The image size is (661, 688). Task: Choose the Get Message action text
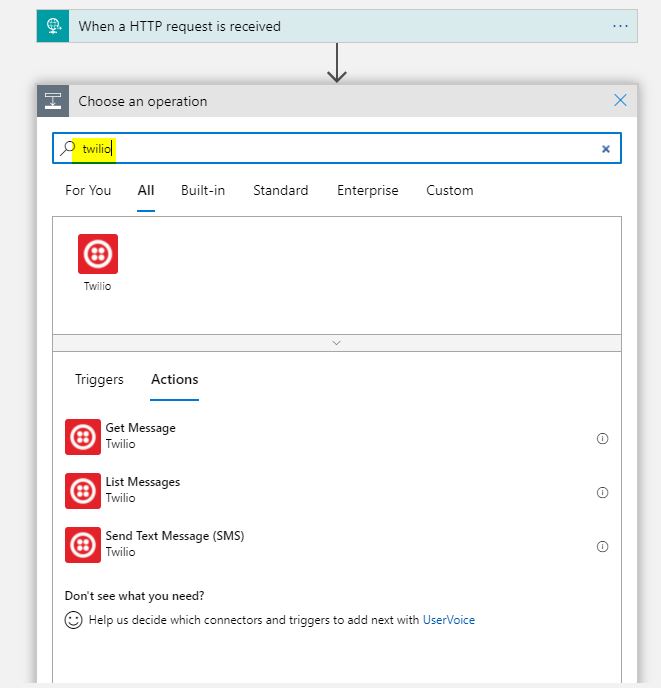point(140,428)
